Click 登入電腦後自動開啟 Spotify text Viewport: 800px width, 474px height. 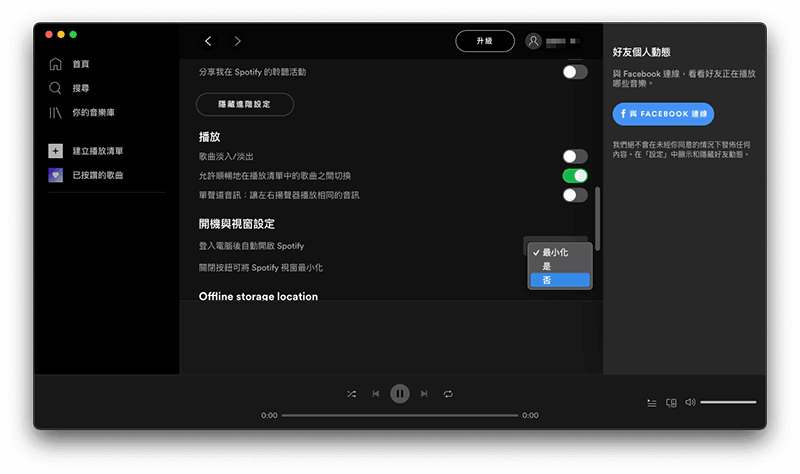click(252, 246)
